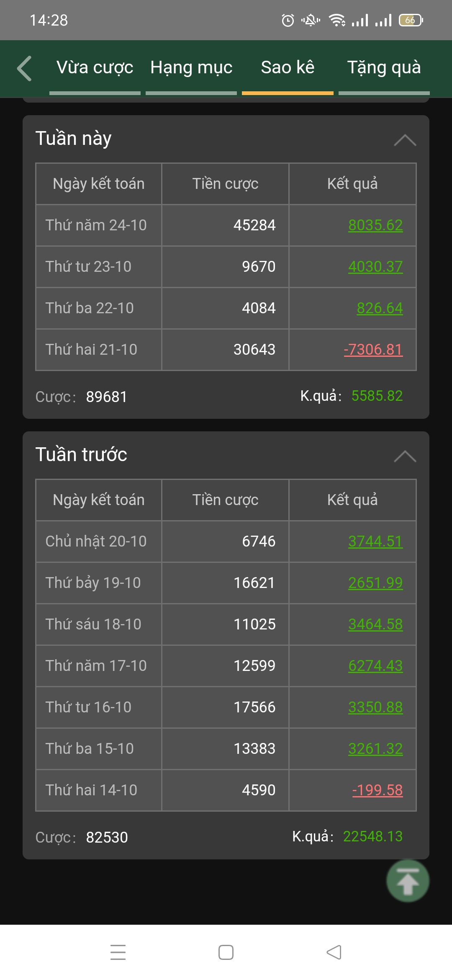452x980 pixels.
Task: Collapse the Tuần này section
Action: [x=405, y=140]
